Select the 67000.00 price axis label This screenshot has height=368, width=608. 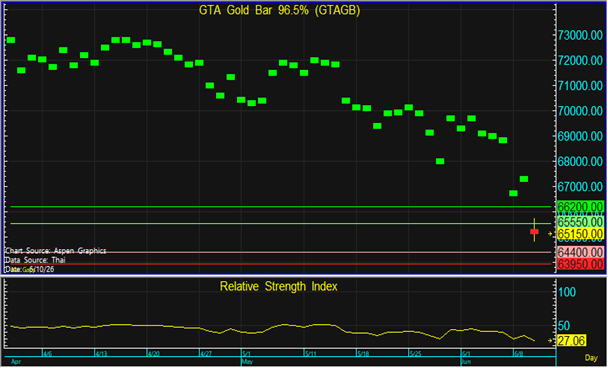580,187
